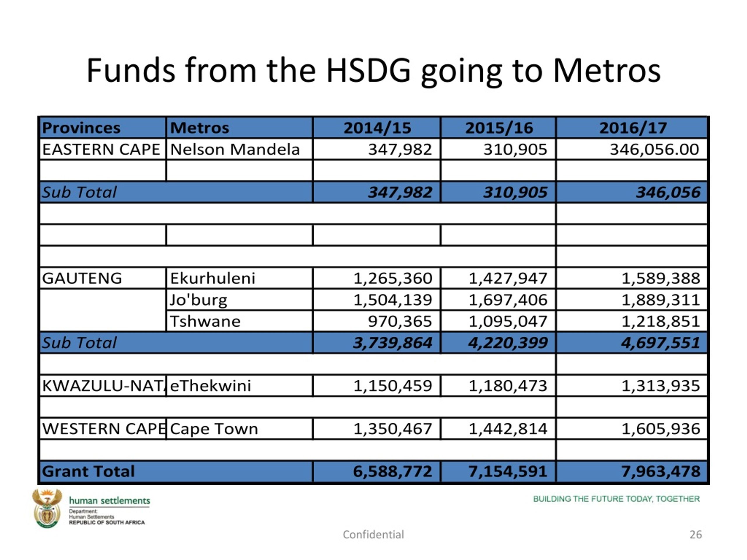The width and height of the screenshot is (747, 560).
Task: Click the Gauteng sub total 4,697,551
Action: pos(661,343)
